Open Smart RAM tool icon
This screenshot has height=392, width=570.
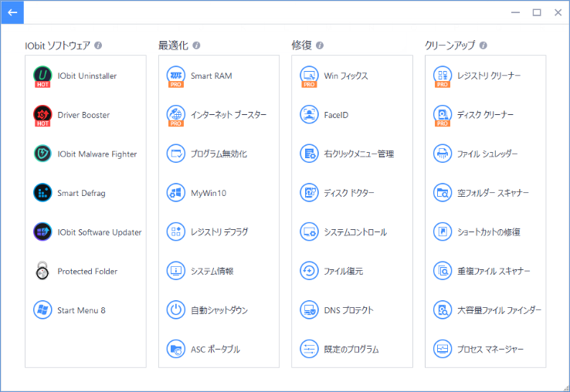[x=176, y=76]
